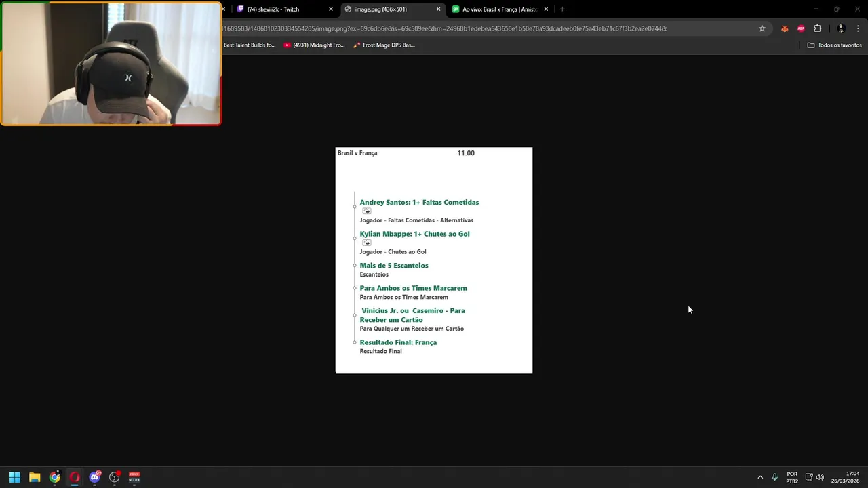The width and height of the screenshot is (868, 488).
Task: Click 'Resultado Final: França'
Action: point(398,342)
